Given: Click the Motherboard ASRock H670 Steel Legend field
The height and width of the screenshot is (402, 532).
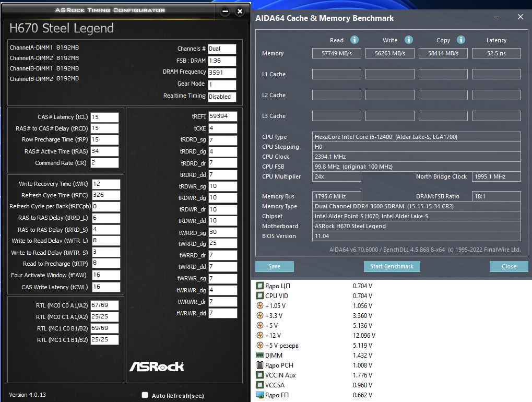Looking at the screenshot, I should tap(416, 226).
